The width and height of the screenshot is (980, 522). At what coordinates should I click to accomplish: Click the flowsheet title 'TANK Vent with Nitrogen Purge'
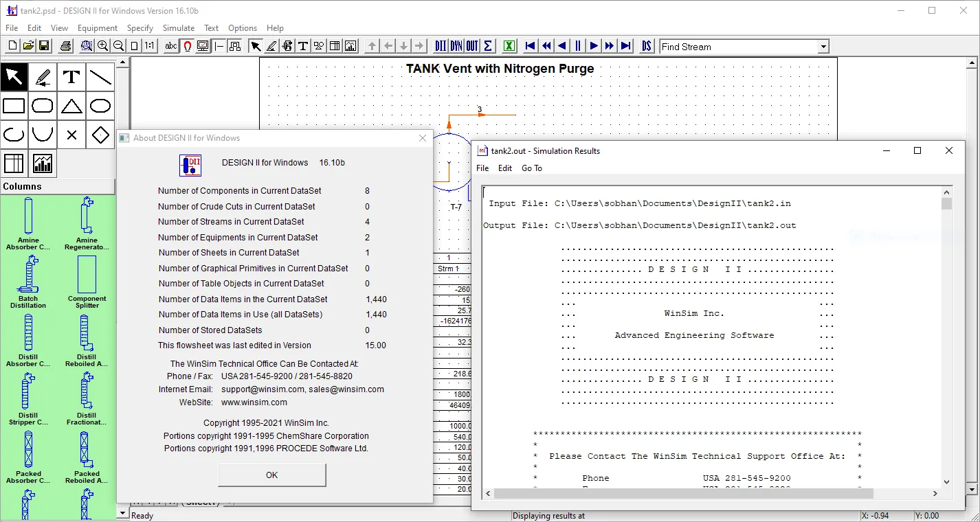coord(500,69)
